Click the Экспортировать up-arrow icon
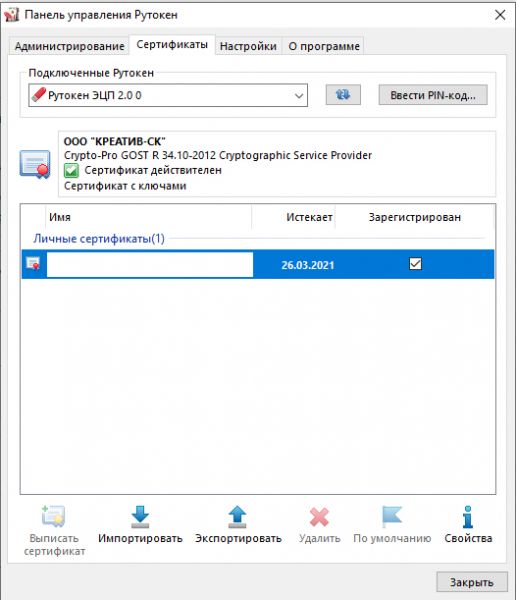Screen dimensions: 516x600 237,517
